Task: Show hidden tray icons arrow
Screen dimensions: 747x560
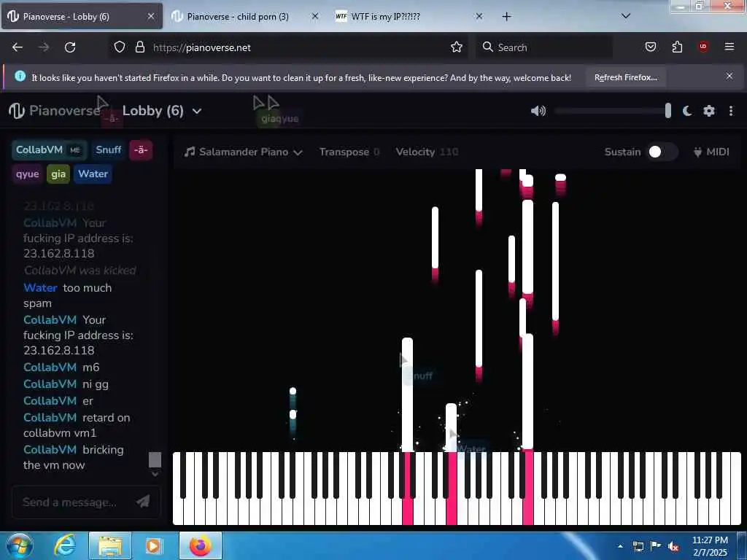Action: (x=620, y=546)
